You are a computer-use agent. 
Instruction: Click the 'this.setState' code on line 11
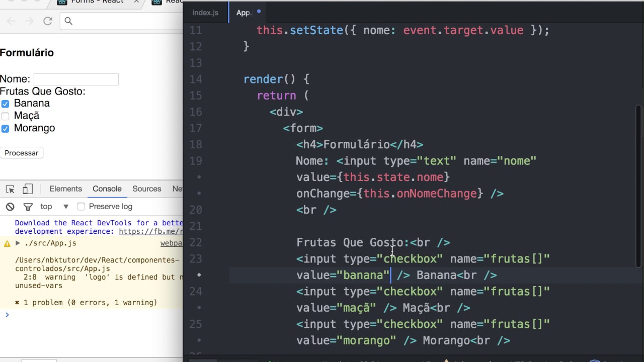click(300, 30)
